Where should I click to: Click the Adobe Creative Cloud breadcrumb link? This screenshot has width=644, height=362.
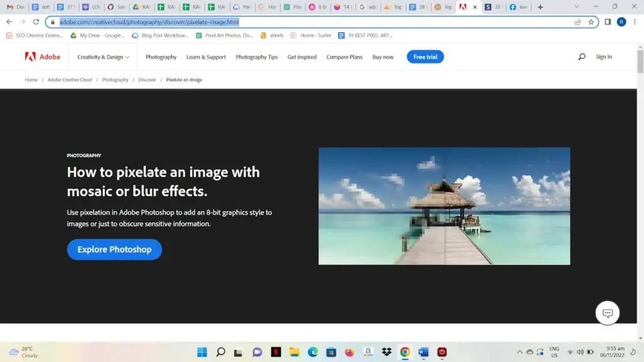[70, 80]
